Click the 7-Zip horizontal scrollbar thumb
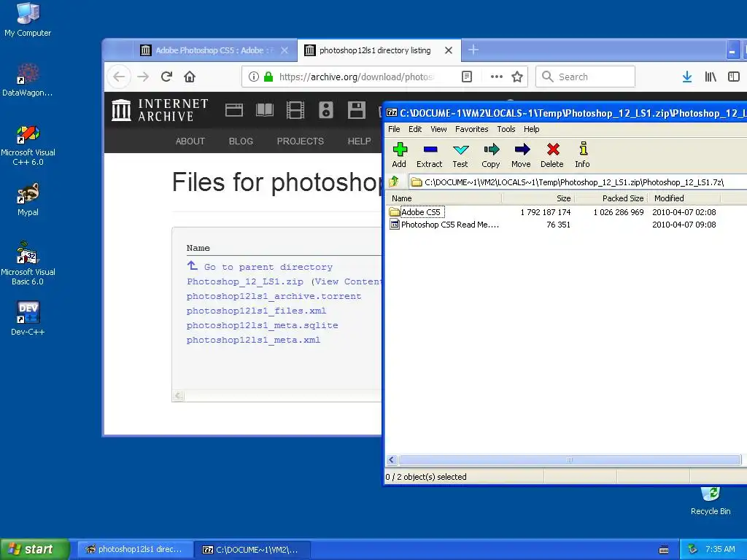This screenshot has height=560, width=747. (570, 460)
